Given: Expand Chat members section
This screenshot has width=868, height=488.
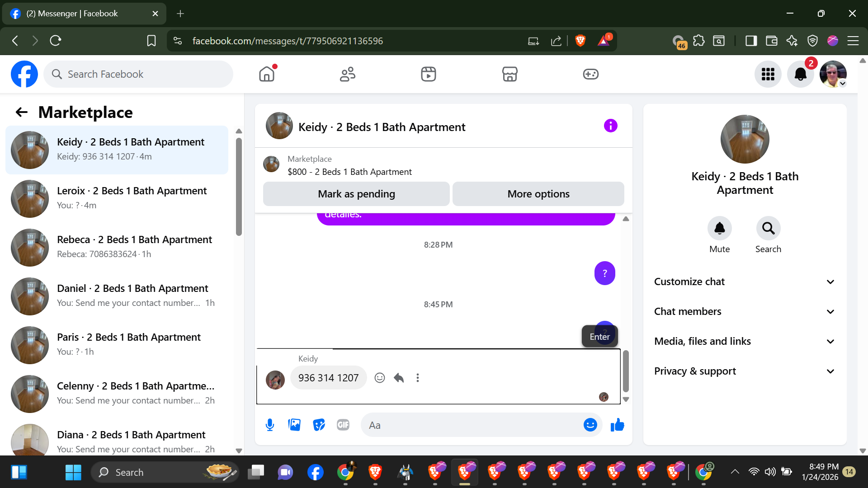Looking at the screenshot, I should click(745, 311).
